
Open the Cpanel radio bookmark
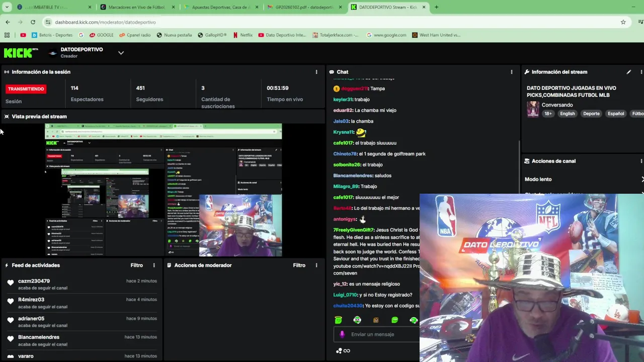click(135, 35)
